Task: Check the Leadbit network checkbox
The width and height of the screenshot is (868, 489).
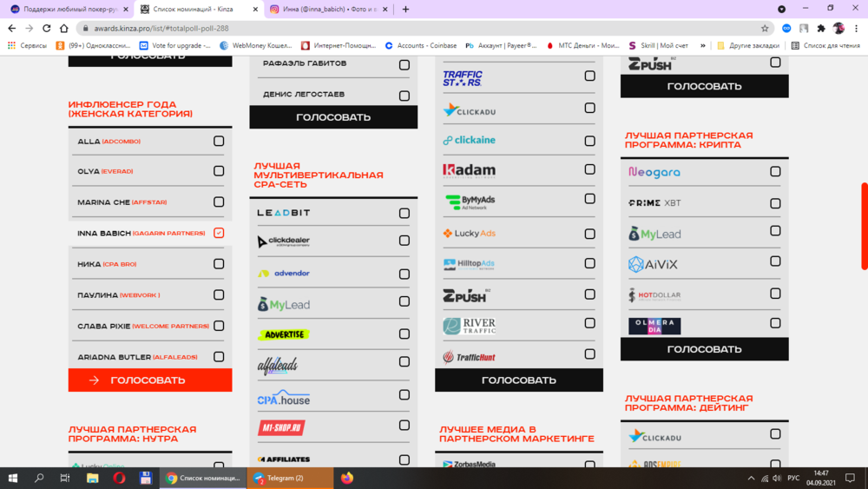Action: click(404, 213)
